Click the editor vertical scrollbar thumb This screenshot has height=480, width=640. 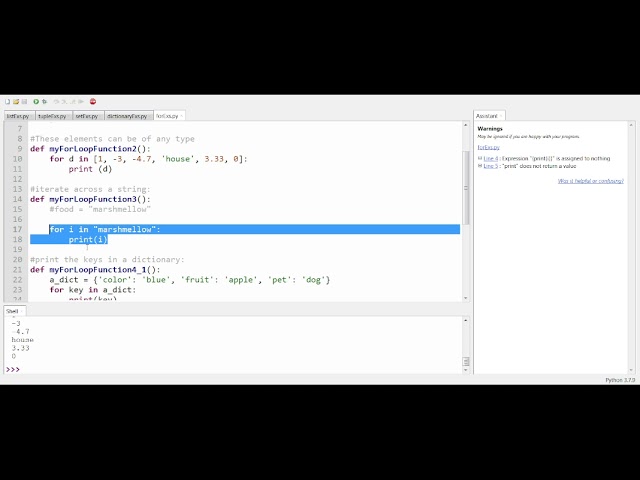point(466,188)
